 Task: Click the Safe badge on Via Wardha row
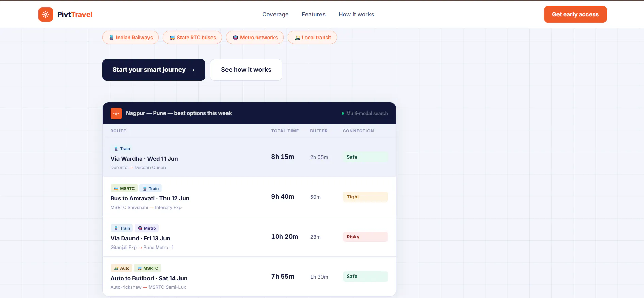[365, 157]
